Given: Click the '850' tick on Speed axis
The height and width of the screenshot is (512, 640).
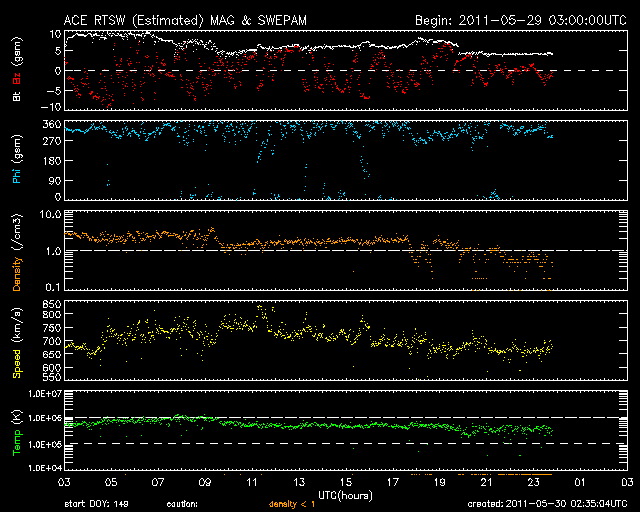Looking at the screenshot, I should tap(52, 305).
